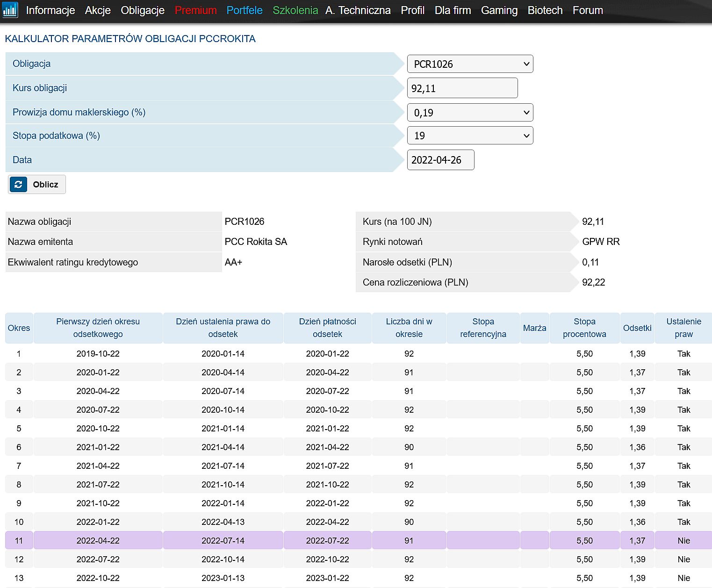This screenshot has width=712, height=588.
Task: Open the Szkolenia menu
Action: click(x=295, y=10)
